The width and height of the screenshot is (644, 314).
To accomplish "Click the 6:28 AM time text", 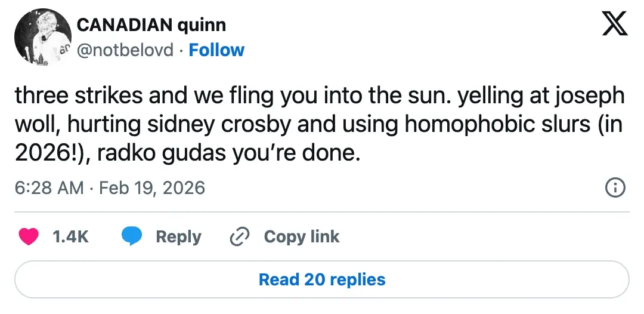I will 49,189.
